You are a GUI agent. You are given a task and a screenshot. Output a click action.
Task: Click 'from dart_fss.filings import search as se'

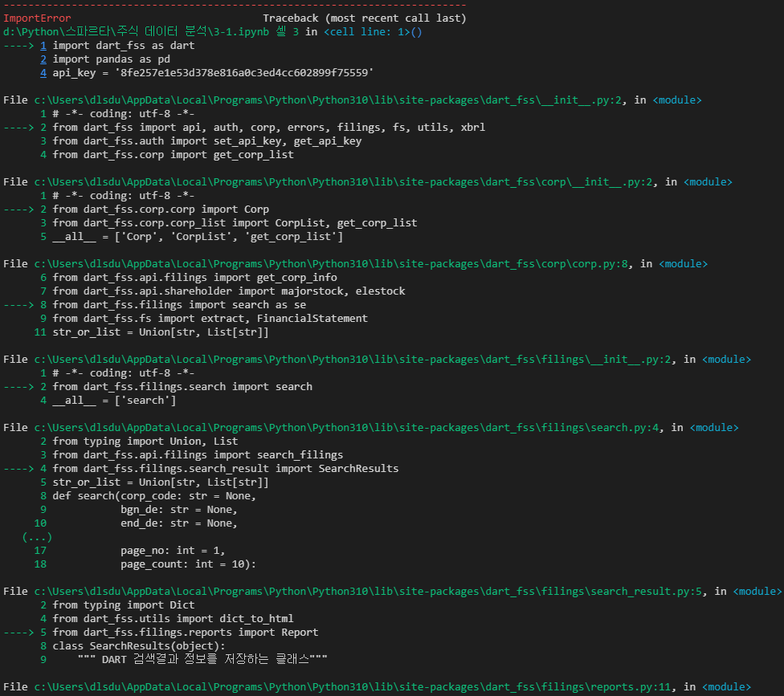point(179,305)
